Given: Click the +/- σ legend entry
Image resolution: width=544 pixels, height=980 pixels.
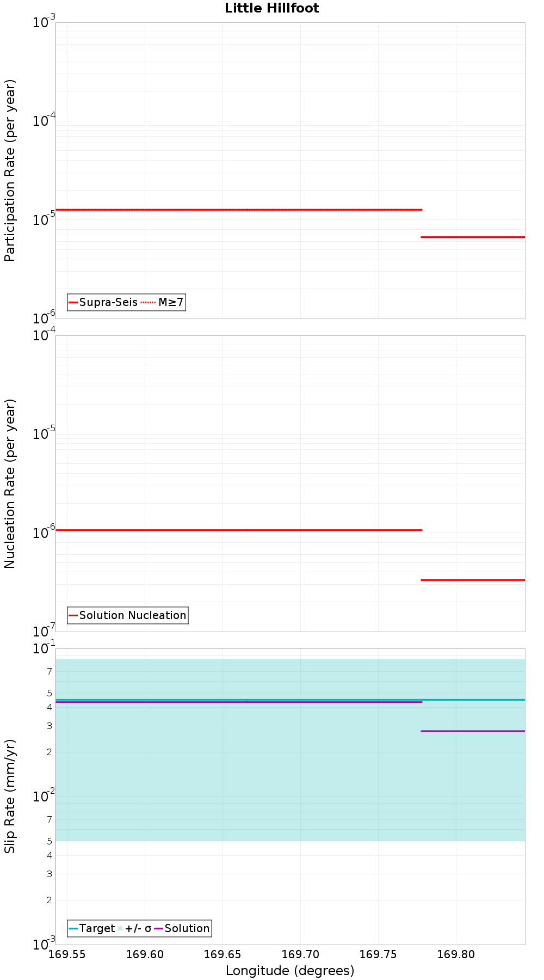Looking at the screenshot, I should click(x=135, y=928).
